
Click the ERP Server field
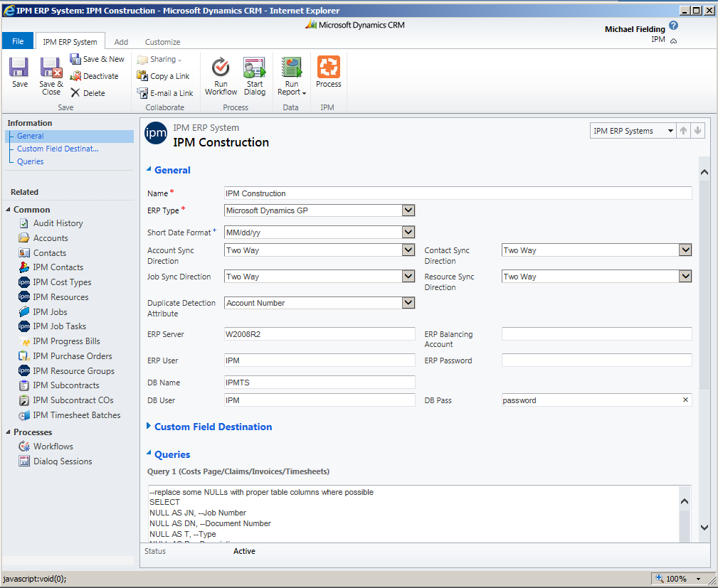coord(320,334)
